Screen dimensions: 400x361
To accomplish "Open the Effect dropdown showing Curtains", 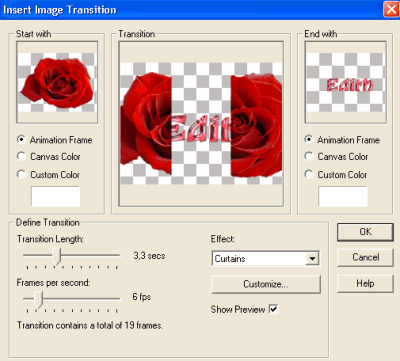I will [x=265, y=258].
